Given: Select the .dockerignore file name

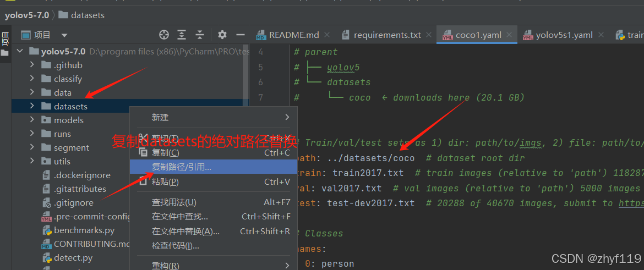Looking at the screenshot, I should click(x=82, y=175).
